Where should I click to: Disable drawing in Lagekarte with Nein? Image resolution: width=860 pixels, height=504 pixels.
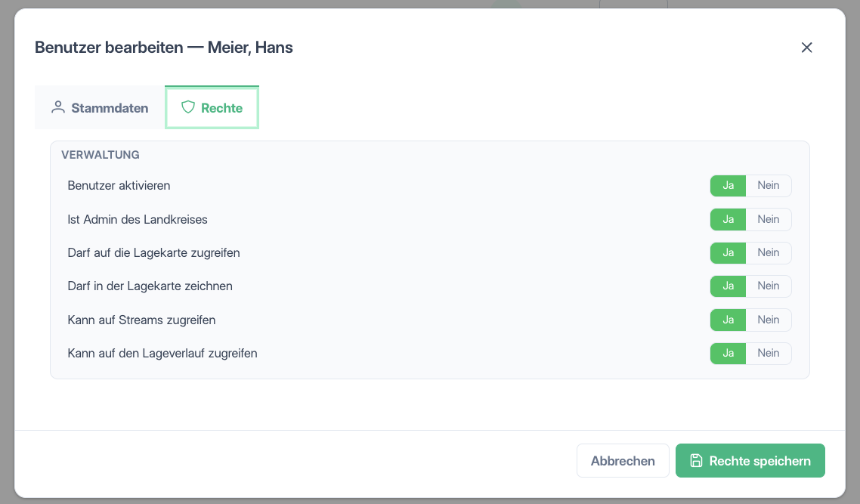point(769,286)
